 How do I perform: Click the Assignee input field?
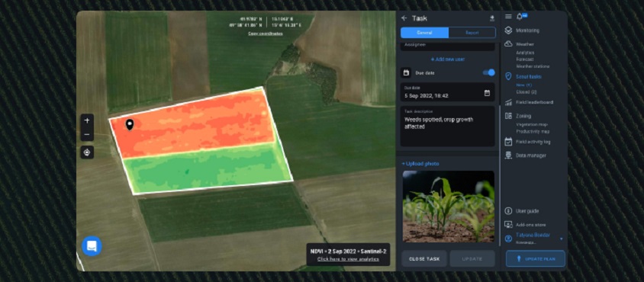[448, 46]
